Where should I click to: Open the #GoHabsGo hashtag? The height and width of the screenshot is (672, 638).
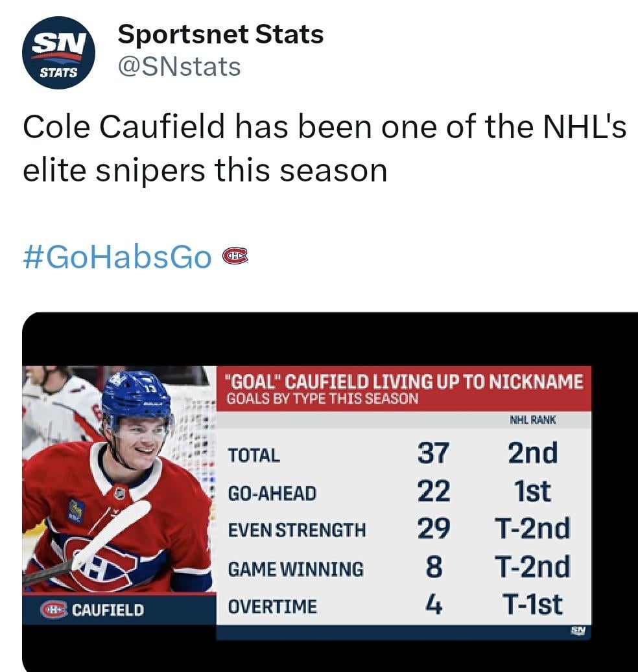[x=117, y=257]
